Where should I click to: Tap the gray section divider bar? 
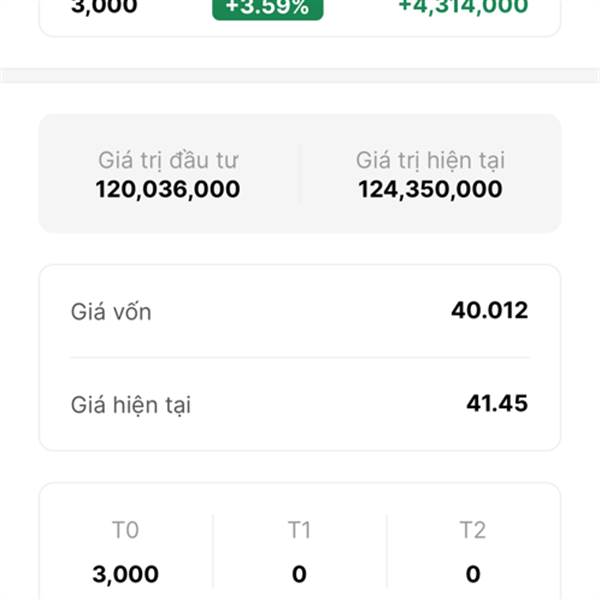tap(300, 75)
